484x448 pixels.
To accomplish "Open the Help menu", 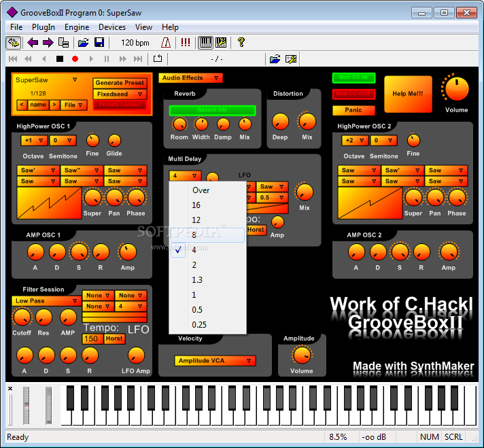I will pyautogui.click(x=170, y=27).
